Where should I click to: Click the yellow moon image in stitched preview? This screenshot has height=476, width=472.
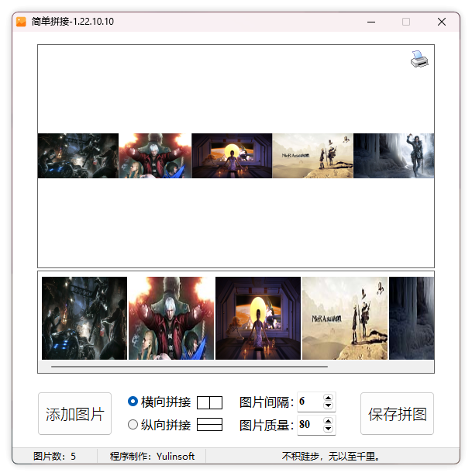click(x=232, y=156)
